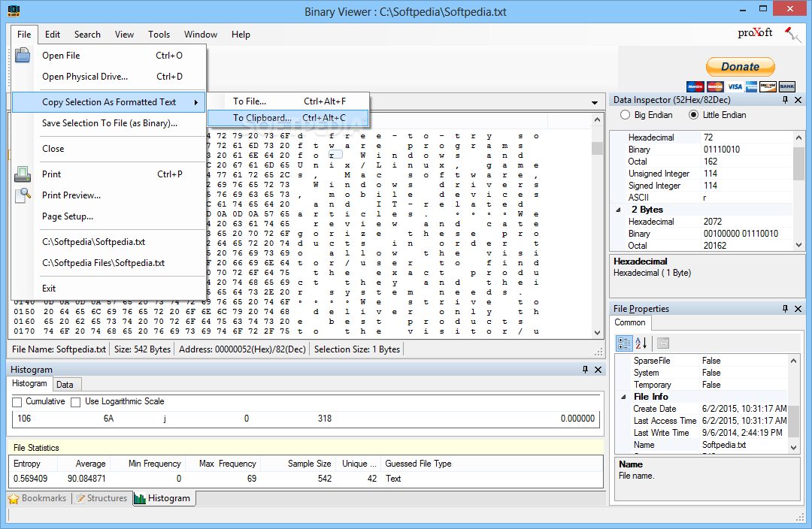
Task: Open the Edit menu
Action: point(53,34)
